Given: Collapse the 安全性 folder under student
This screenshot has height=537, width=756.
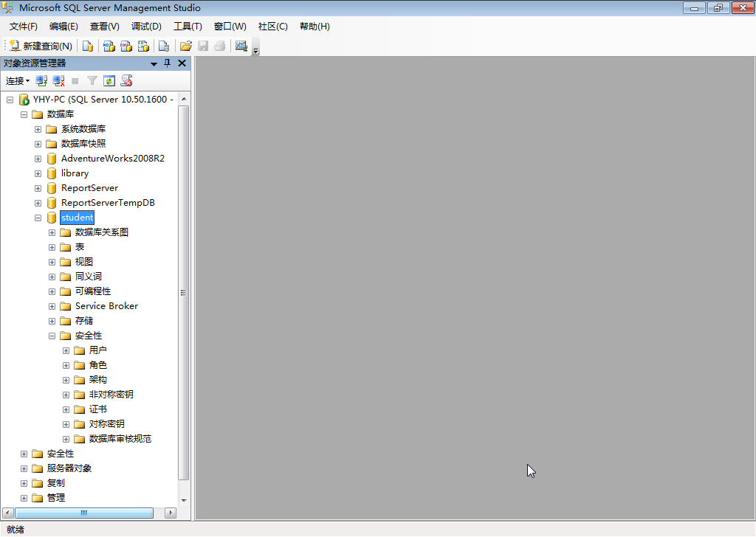Looking at the screenshot, I should tap(52, 336).
